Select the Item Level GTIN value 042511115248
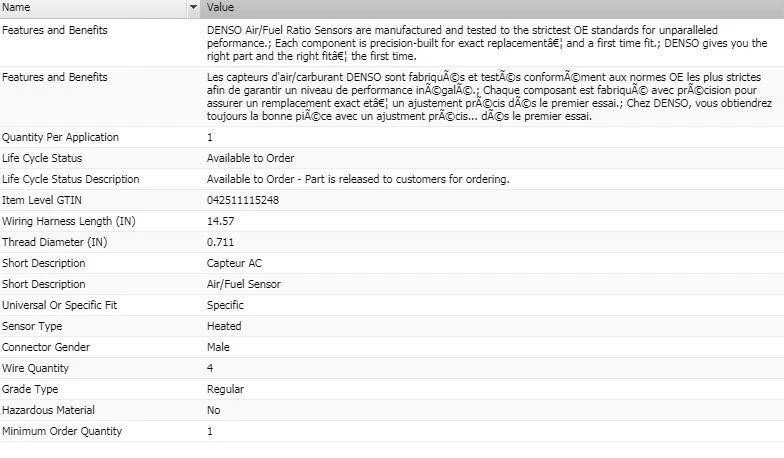 [x=243, y=200]
